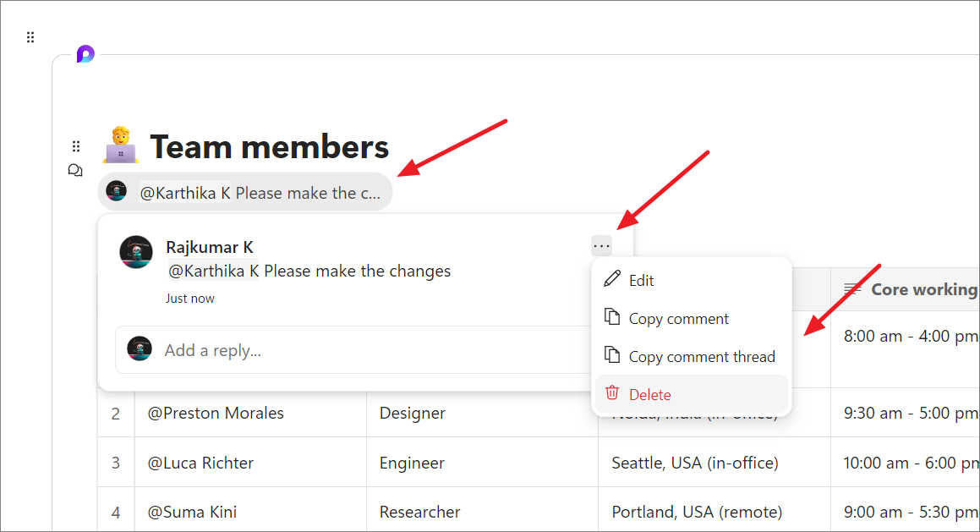
Task: Click the @Karthika K mention in the comment
Action: click(x=213, y=271)
